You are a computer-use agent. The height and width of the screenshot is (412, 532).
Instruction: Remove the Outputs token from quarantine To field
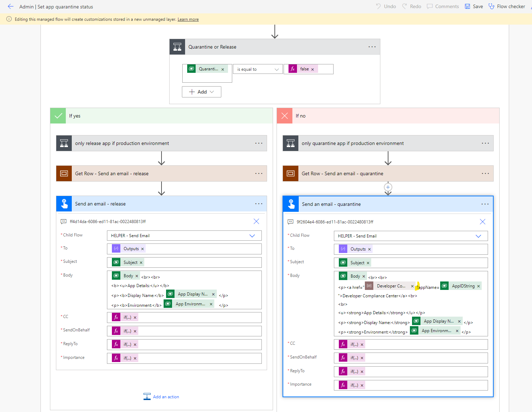369,249
